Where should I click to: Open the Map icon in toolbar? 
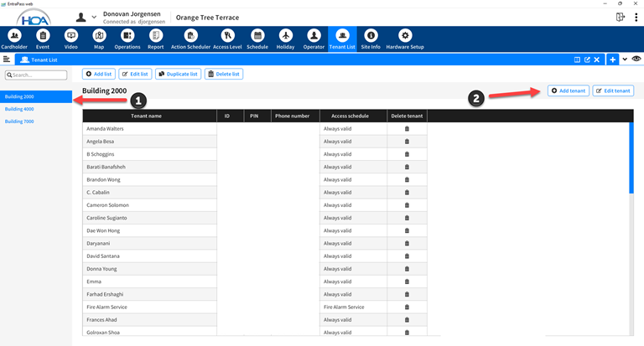tap(99, 35)
